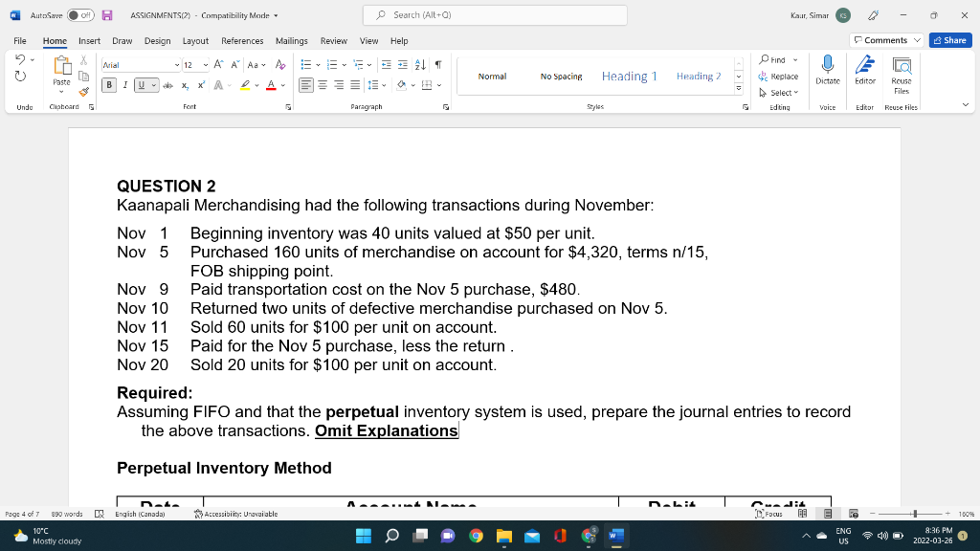Toggle show paragraph marks
The width and height of the screenshot is (980, 551).
coord(437,65)
